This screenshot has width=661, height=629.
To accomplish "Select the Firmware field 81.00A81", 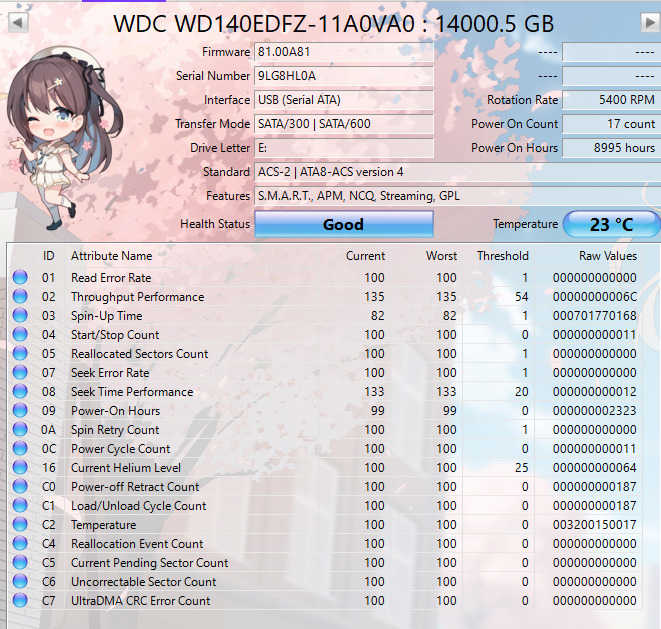I will pyautogui.click(x=344, y=52).
